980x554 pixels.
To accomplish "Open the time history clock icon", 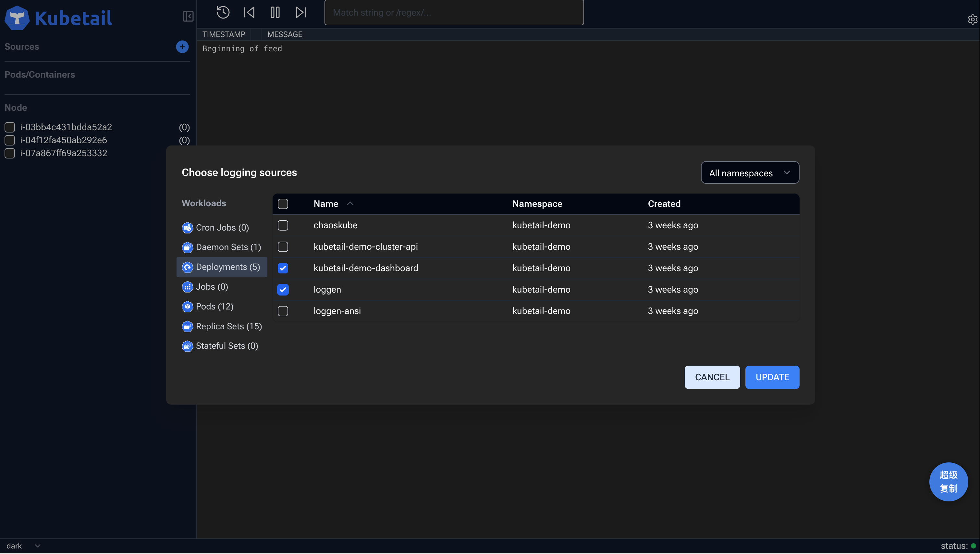I will tap(223, 12).
